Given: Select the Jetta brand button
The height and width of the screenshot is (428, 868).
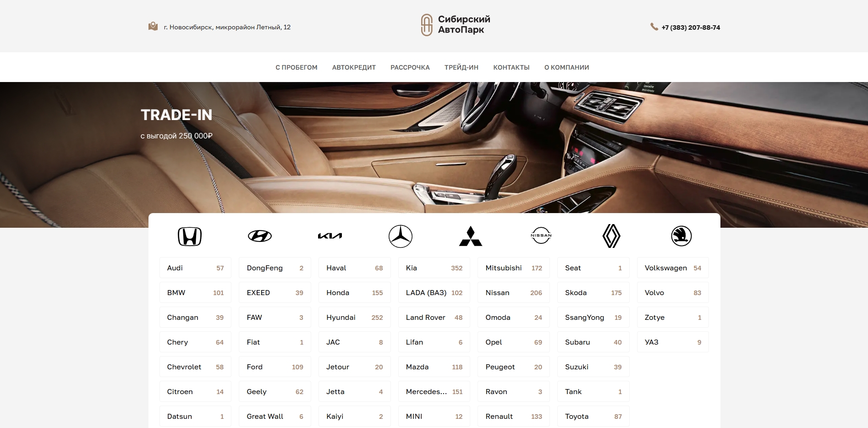Looking at the screenshot, I should coord(355,391).
